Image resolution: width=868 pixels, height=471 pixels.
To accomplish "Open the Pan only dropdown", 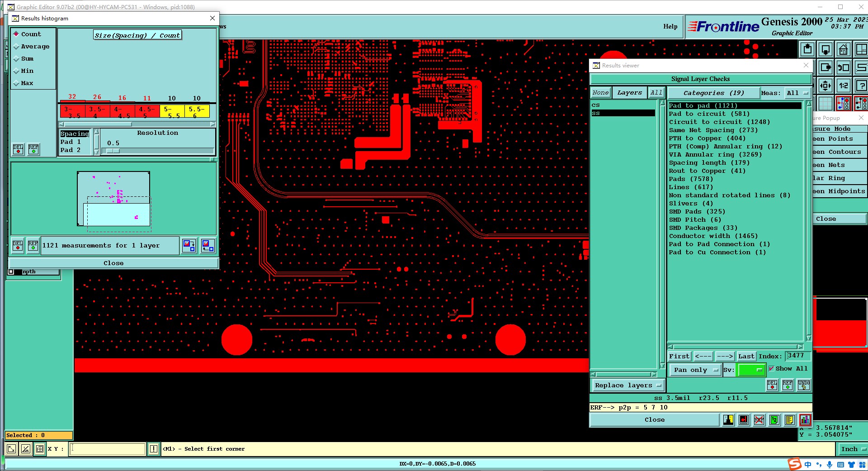I will (695, 370).
